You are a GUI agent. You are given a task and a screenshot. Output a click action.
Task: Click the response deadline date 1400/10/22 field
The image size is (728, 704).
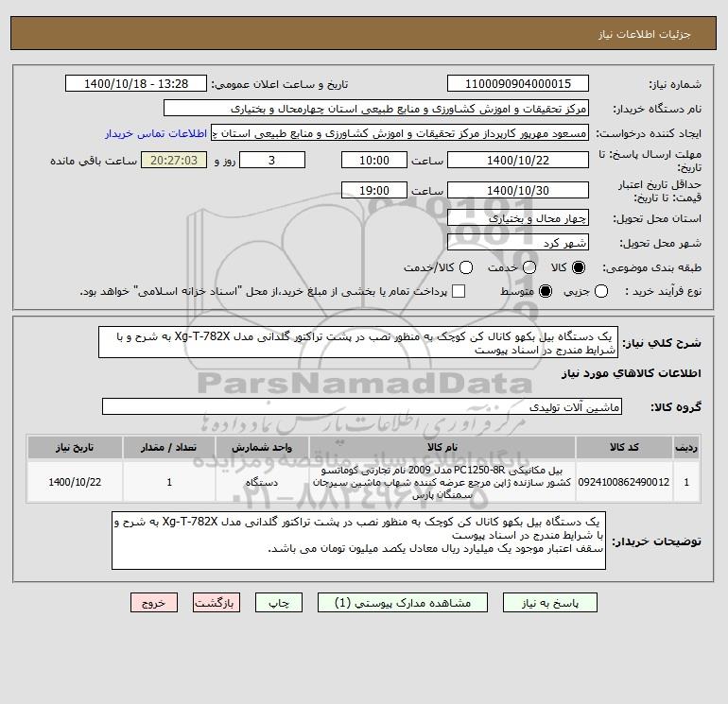518,160
